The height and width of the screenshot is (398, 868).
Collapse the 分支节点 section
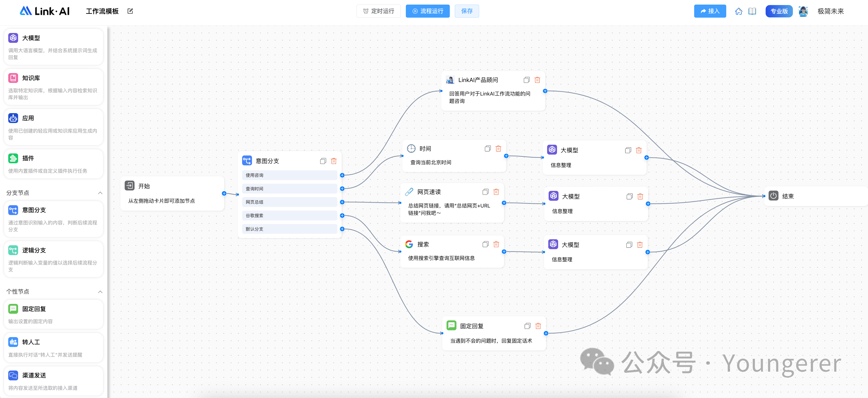click(100, 193)
